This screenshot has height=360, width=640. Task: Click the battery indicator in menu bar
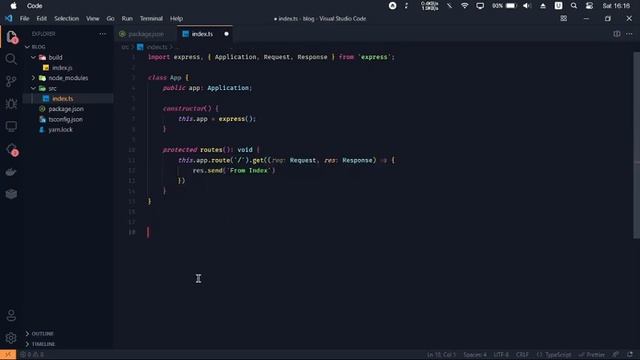[x=504, y=6]
